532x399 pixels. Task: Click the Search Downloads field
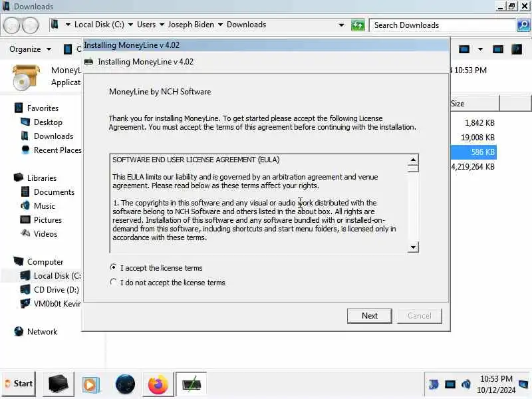coord(442,25)
